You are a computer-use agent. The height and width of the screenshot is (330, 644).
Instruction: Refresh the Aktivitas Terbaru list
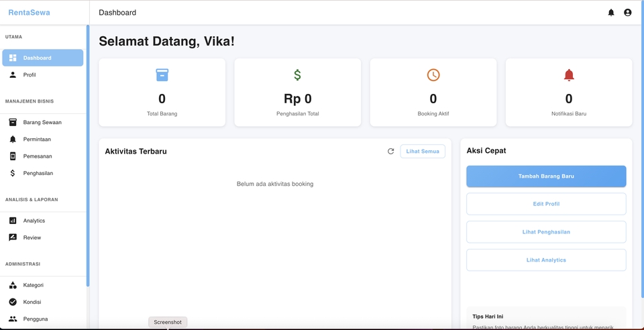(390, 152)
